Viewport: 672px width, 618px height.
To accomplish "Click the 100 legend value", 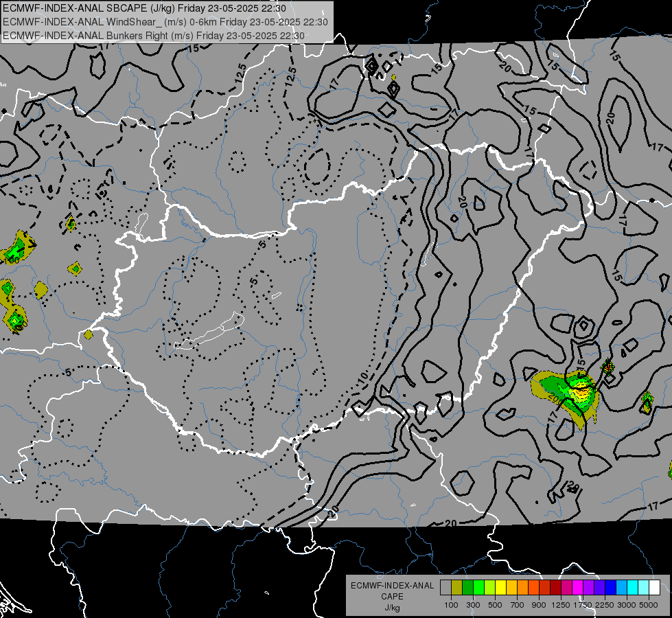I will (x=451, y=605).
